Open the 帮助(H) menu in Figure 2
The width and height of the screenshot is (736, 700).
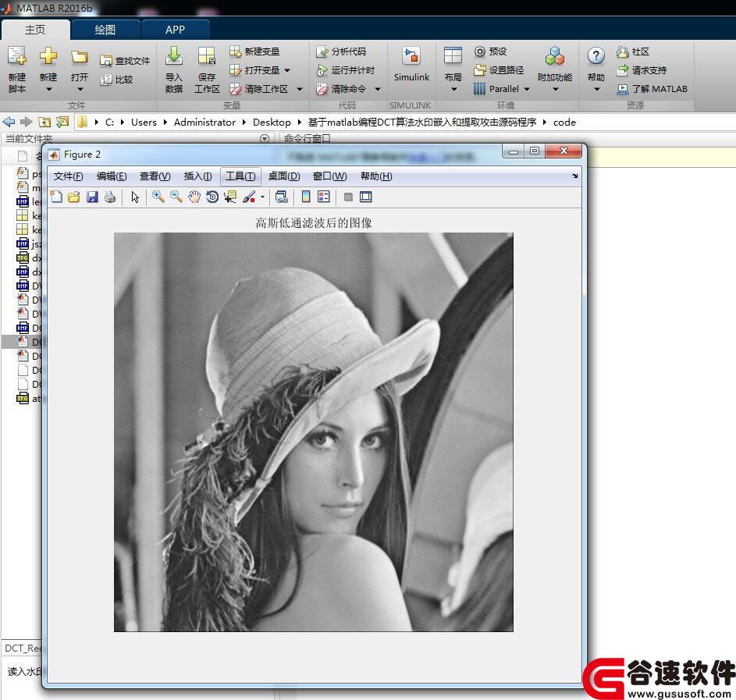tap(376, 176)
